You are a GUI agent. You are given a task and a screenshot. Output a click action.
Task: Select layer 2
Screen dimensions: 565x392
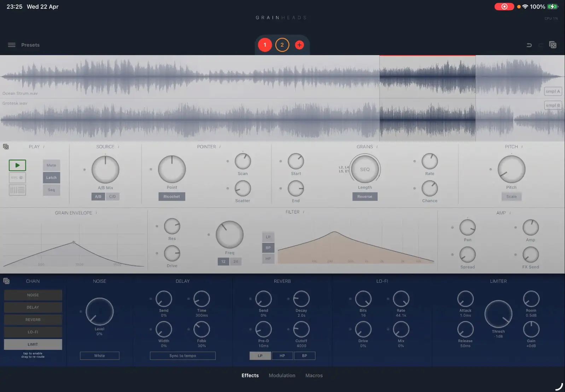point(282,45)
